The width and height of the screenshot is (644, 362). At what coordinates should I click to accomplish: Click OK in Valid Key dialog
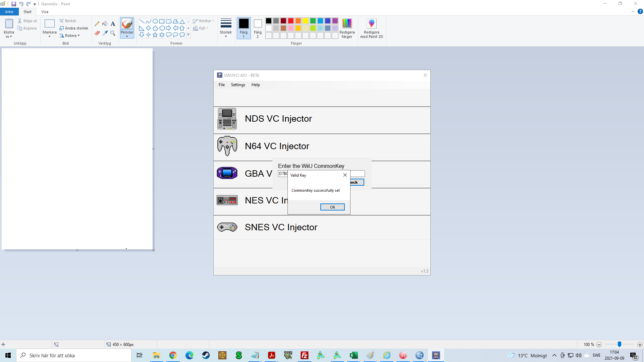pos(332,207)
